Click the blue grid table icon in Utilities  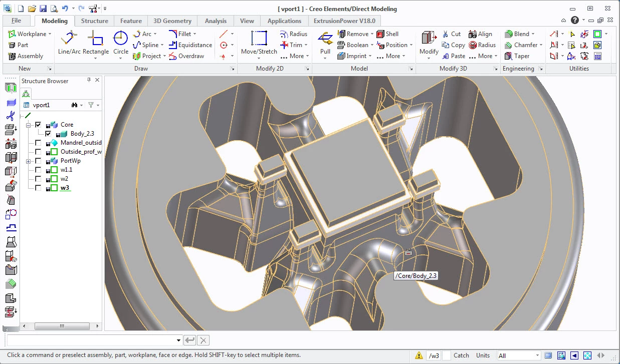598,56
